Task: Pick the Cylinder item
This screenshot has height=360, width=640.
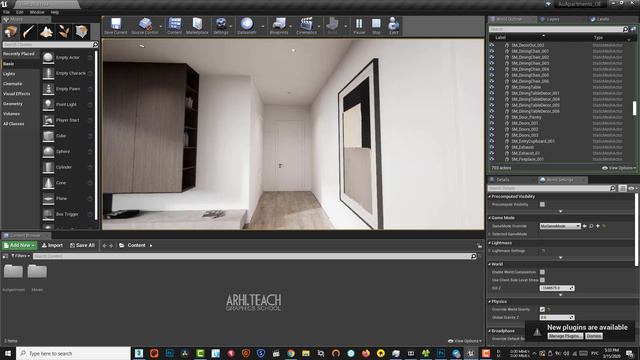Action: point(68,167)
